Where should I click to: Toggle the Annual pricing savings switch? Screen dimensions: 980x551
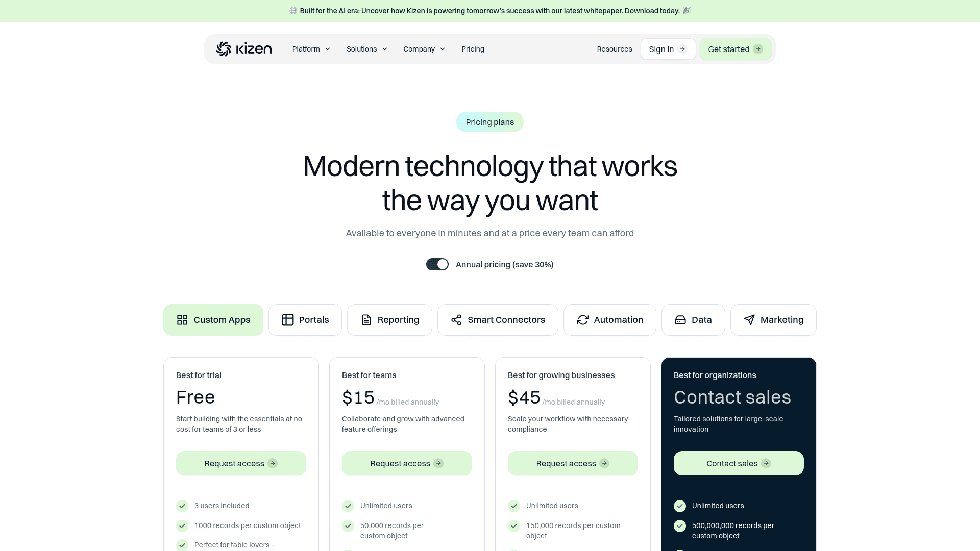(x=437, y=264)
